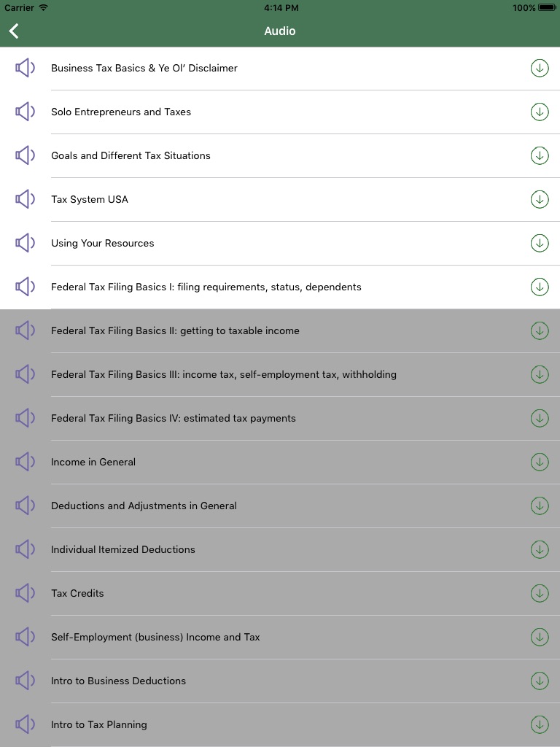Select the Tax Credits audio title
The image size is (560, 747).
pos(77,593)
